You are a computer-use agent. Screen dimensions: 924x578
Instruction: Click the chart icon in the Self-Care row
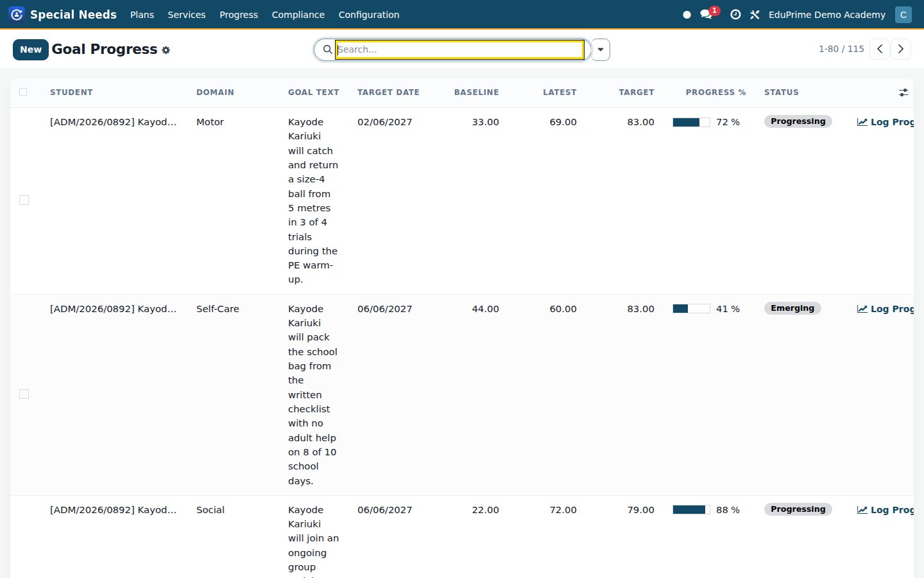pyautogui.click(x=862, y=309)
